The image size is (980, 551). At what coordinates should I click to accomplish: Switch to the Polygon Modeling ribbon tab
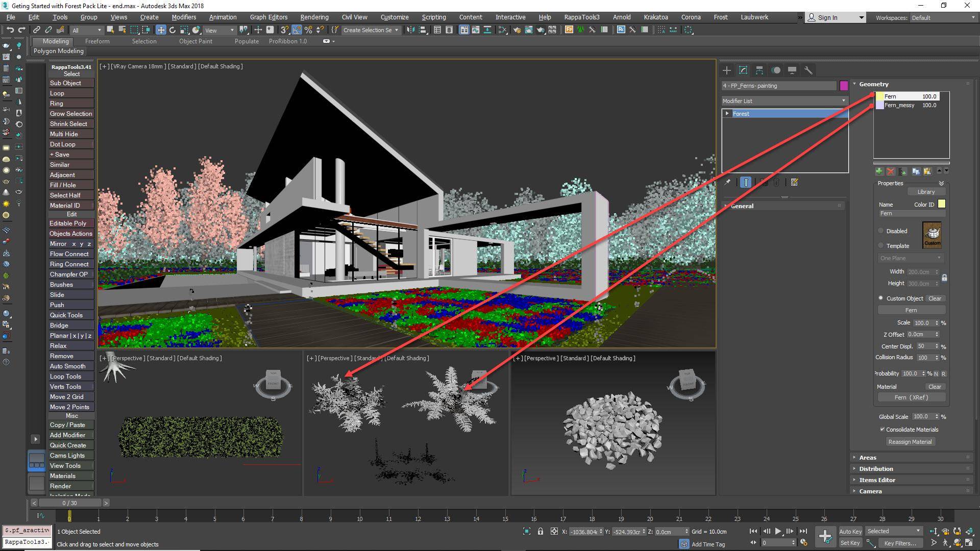click(x=58, y=51)
